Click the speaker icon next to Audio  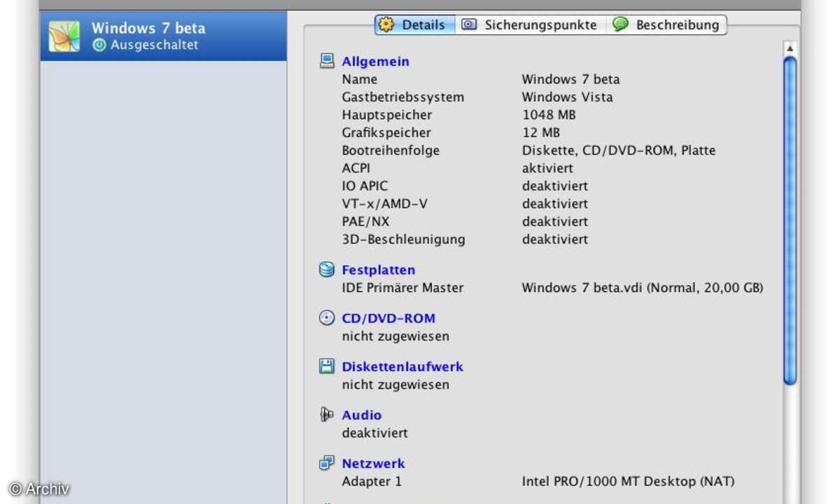click(x=327, y=414)
